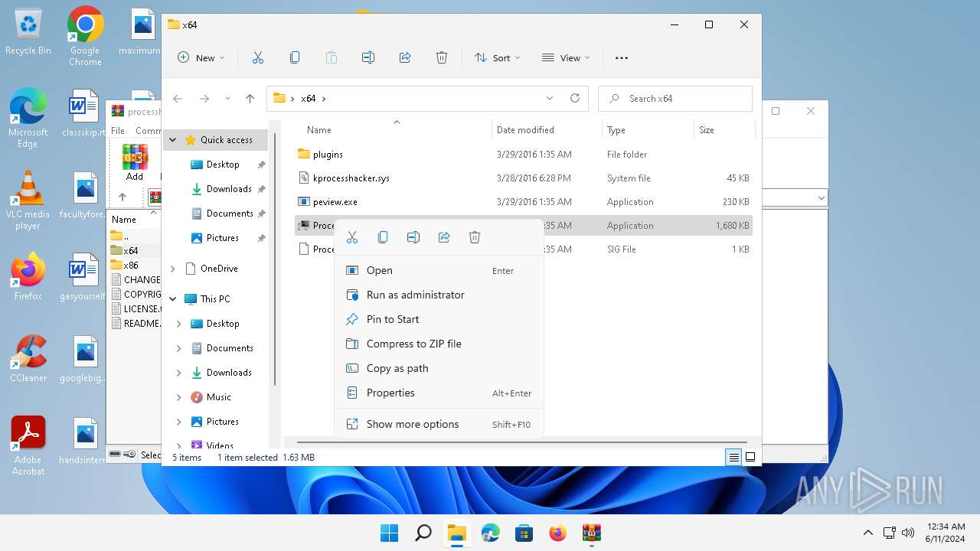Open Firefox from the taskbar
Viewport: 980px width, 551px height.
pos(557,533)
